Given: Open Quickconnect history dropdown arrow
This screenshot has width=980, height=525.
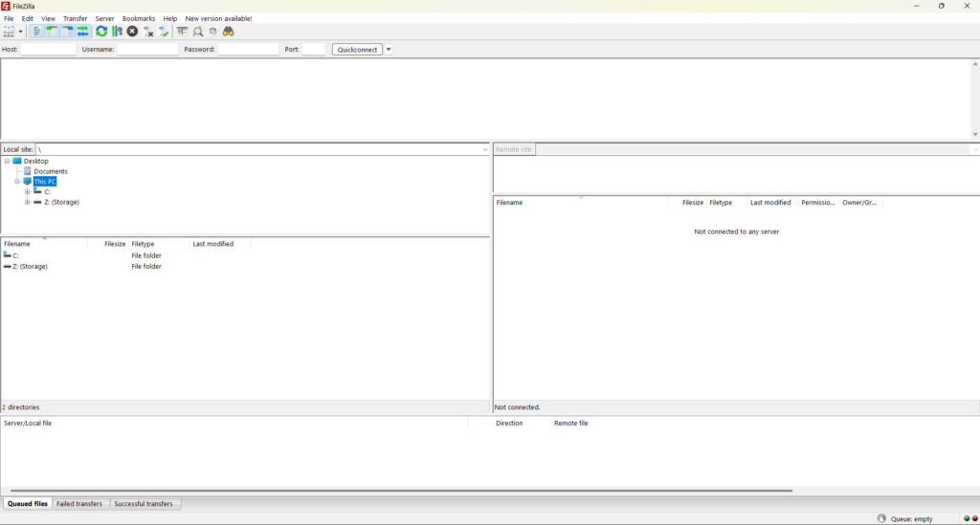Looking at the screenshot, I should pos(389,50).
